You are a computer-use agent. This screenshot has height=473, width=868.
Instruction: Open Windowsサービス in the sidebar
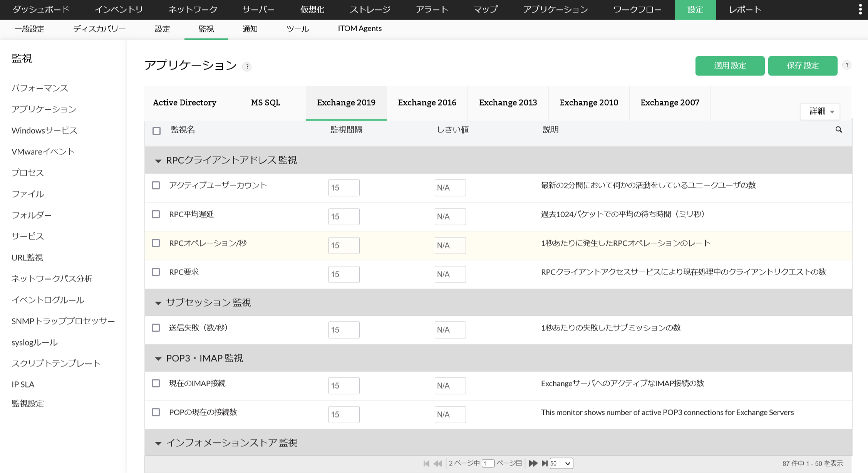point(44,131)
